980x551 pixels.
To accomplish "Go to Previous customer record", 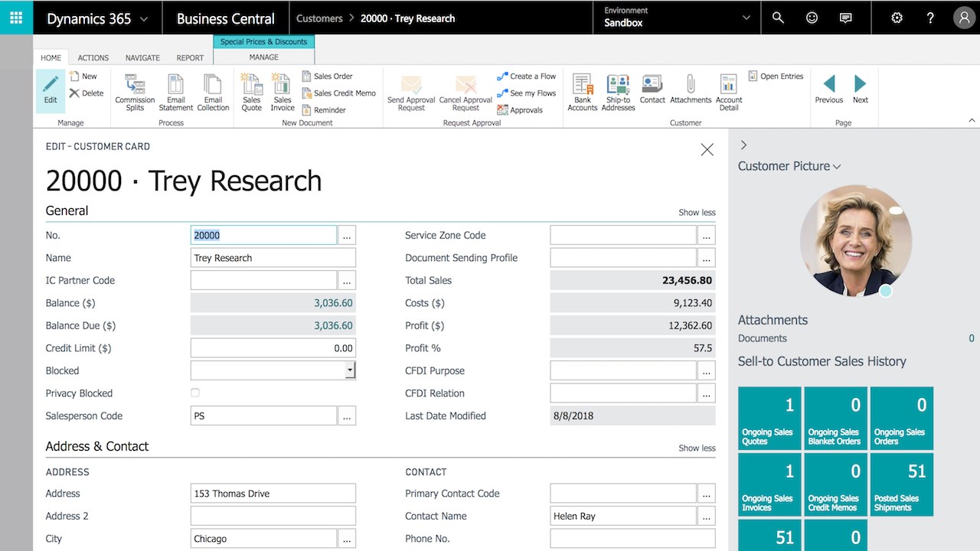I will click(828, 89).
